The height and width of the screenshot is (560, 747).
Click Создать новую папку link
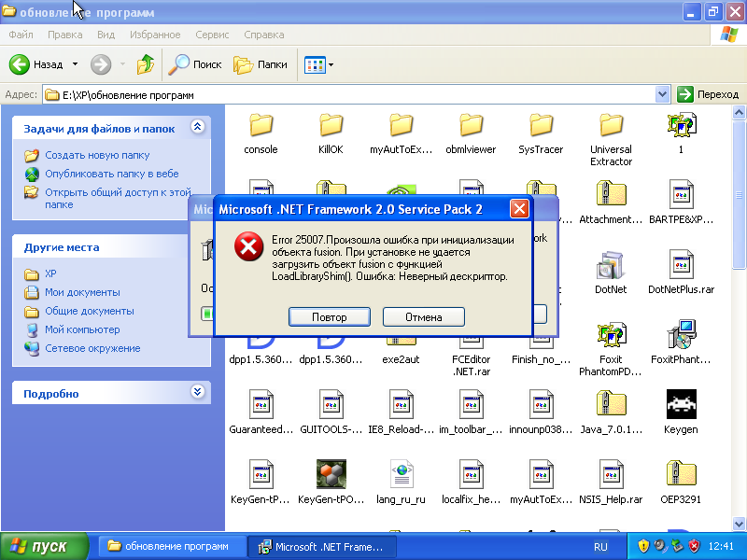click(97, 155)
